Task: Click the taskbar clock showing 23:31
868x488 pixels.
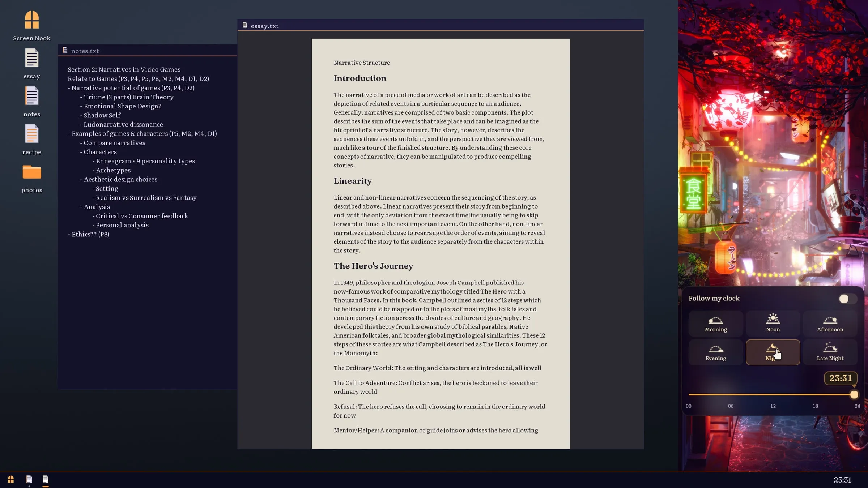Action: 842,480
